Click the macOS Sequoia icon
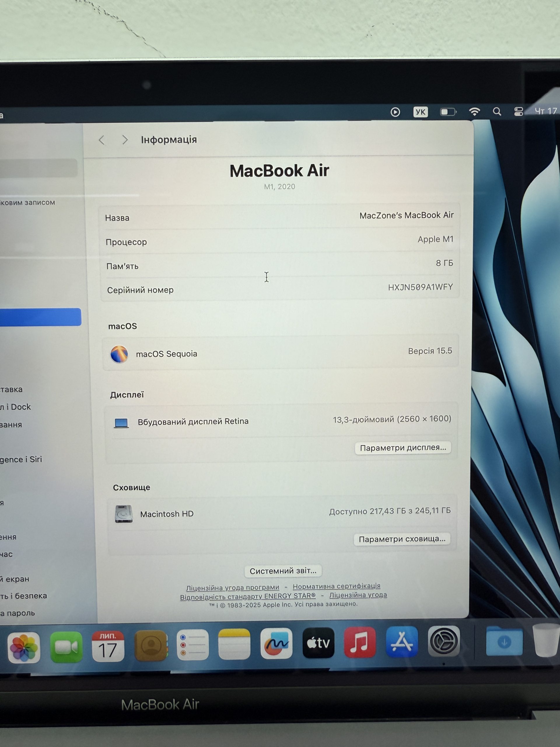The width and height of the screenshot is (560, 747). [x=119, y=354]
